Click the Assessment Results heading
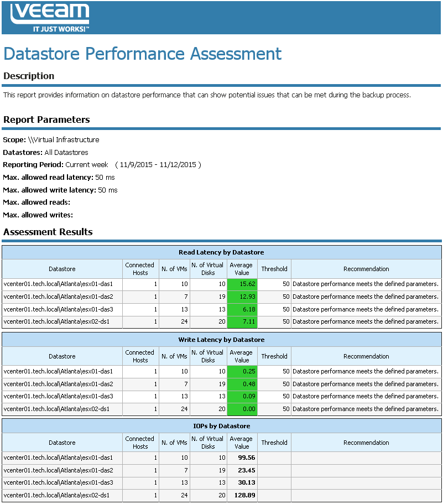Viewport: 443px width, 504px height. click(48, 232)
